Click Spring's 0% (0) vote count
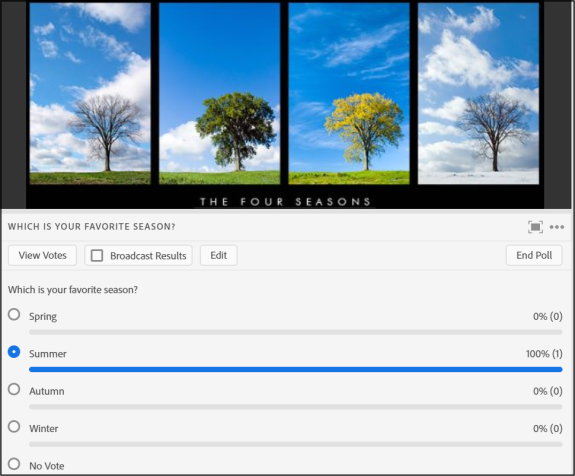 click(547, 316)
